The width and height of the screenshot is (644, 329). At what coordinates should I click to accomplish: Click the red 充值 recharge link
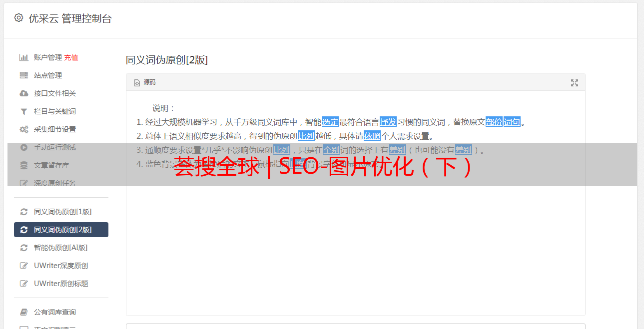click(71, 57)
